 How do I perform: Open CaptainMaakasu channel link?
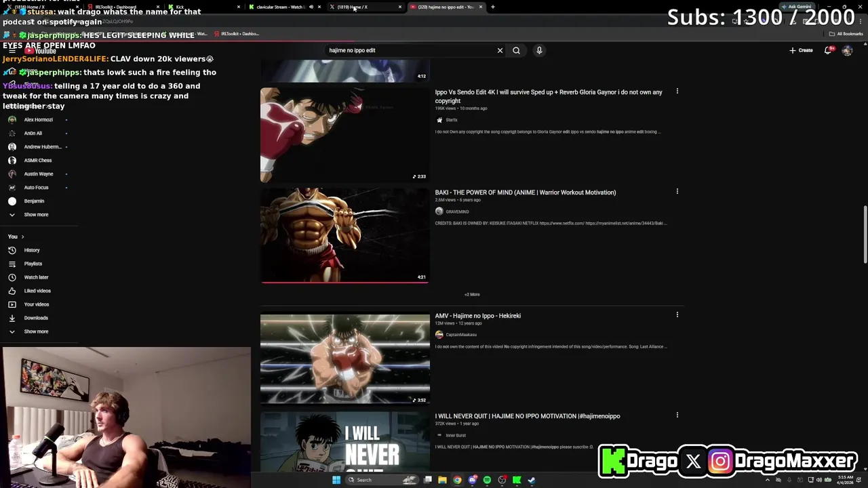[461, 335]
